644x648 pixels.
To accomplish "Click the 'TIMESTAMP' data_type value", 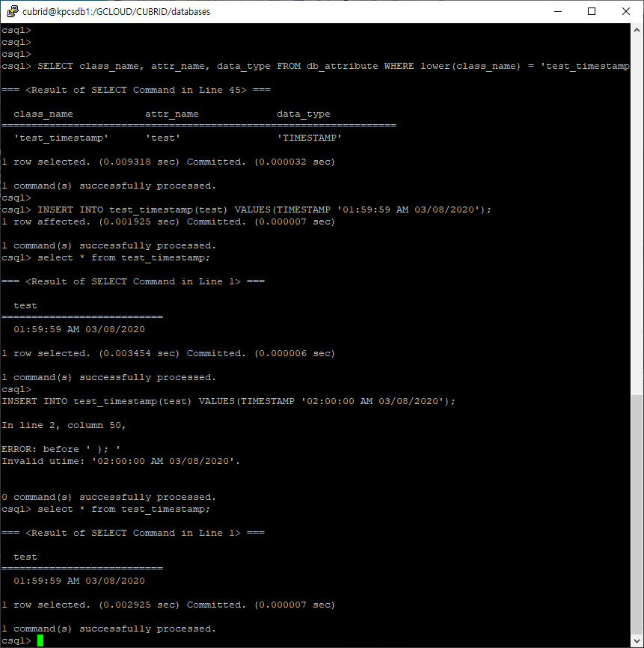I will [x=309, y=138].
